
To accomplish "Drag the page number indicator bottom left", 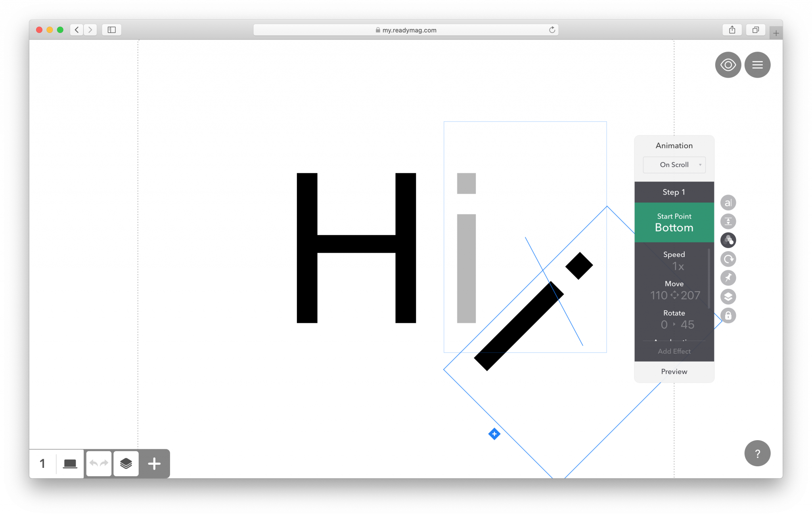I will click(x=42, y=463).
